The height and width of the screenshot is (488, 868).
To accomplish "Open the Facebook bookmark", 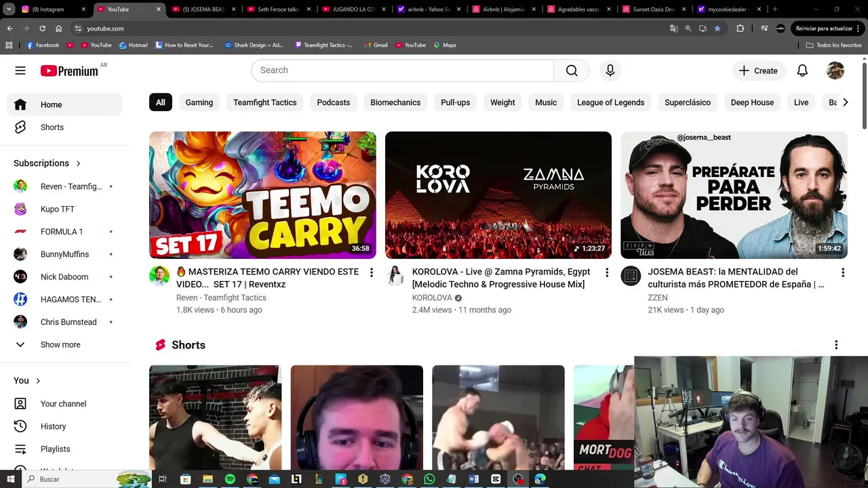I will coord(43,45).
